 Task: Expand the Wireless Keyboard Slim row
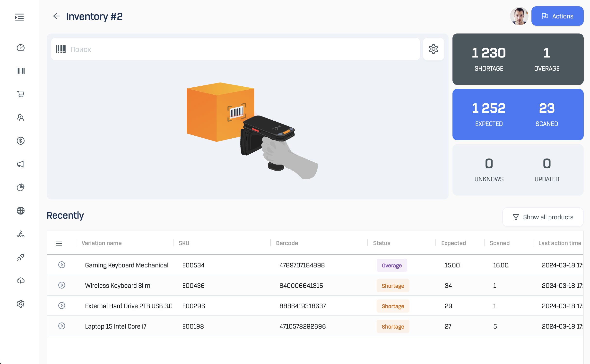pos(62,285)
